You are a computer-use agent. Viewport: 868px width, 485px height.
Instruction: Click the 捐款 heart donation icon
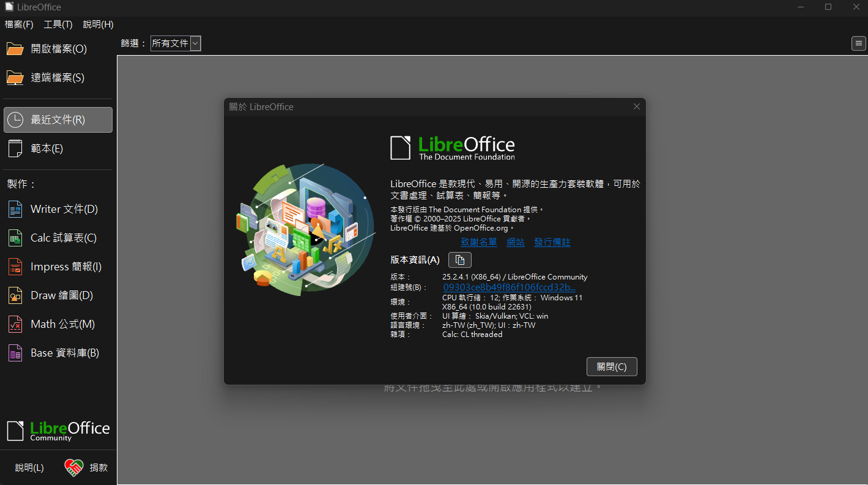tap(73, 468)
